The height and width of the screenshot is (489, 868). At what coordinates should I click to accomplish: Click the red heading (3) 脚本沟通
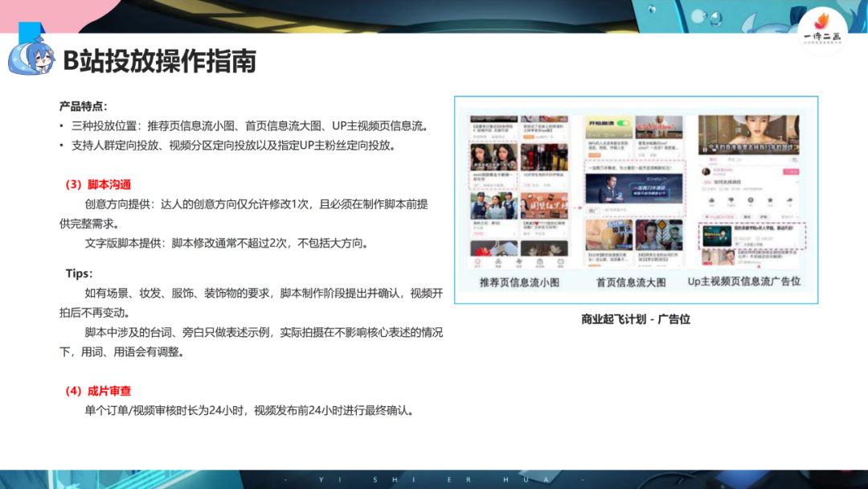(x=98, y=184)
